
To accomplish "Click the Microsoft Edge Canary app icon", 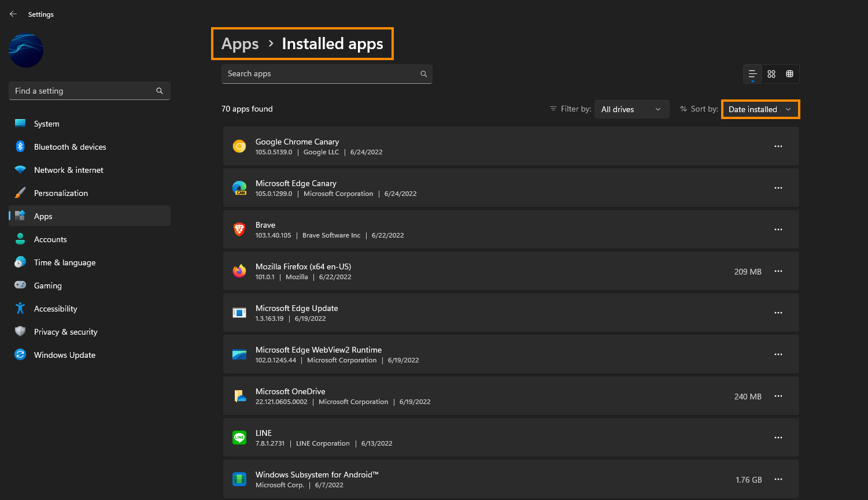I will tap(239, 188).
